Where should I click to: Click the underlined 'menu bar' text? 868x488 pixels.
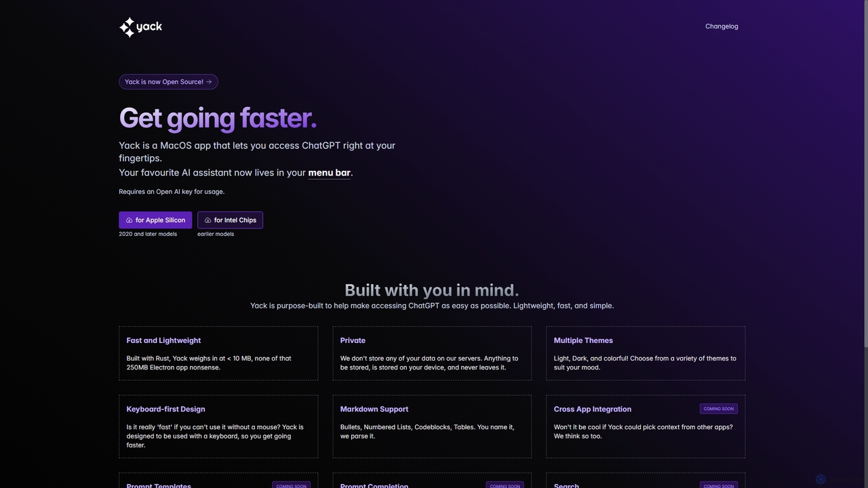click(x=330, y=173)
